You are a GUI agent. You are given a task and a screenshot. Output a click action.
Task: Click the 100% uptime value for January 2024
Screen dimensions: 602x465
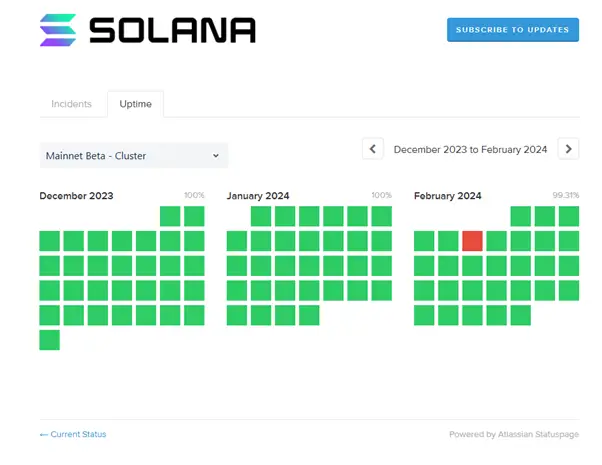382,195
